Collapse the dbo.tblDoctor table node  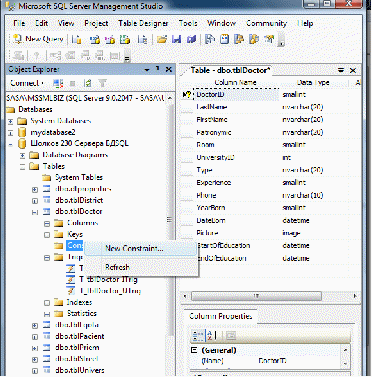click(35, 212)
